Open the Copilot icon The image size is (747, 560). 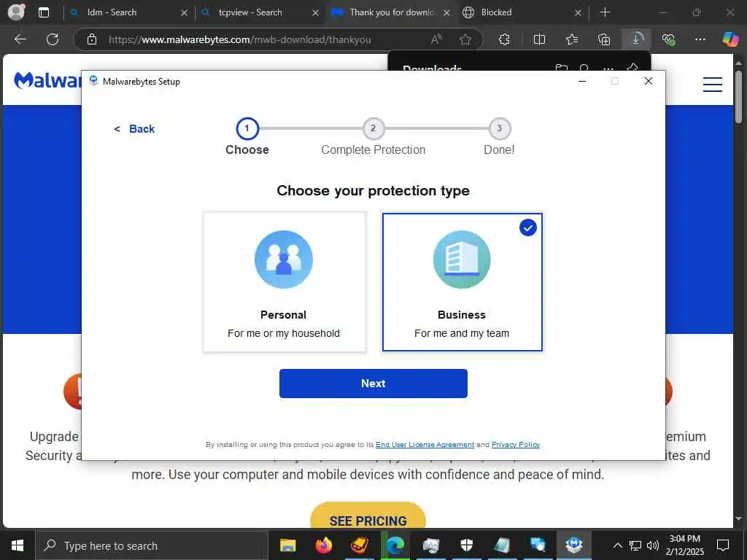point(730,39)
